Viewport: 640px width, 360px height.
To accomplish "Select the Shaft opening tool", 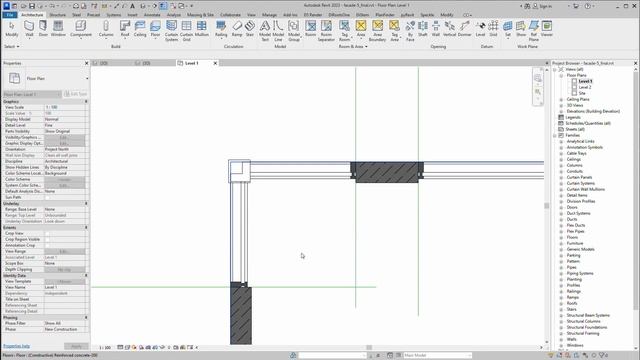I will click(x=423, y=29).
